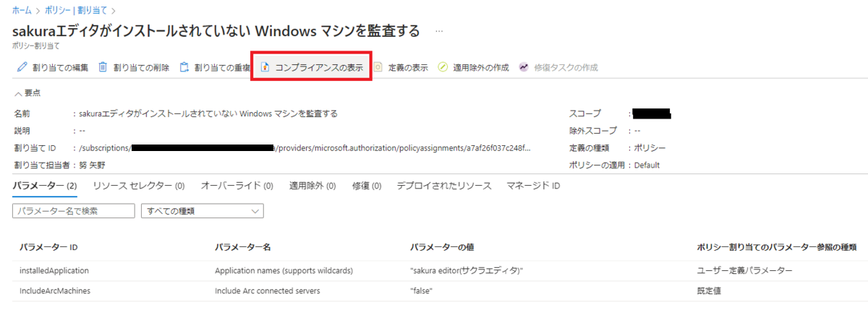Click the 適用除外の作成 check-circle icon

coord(443,67)
